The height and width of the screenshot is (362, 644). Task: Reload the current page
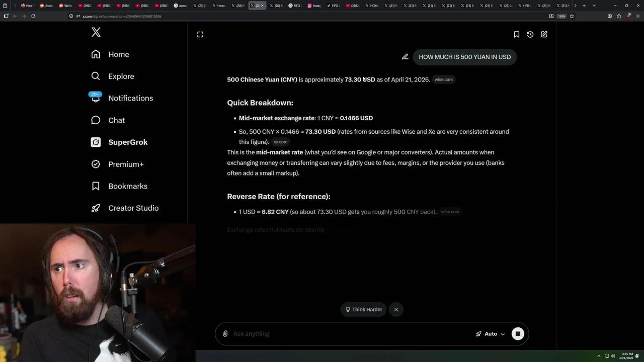(33, 16)
